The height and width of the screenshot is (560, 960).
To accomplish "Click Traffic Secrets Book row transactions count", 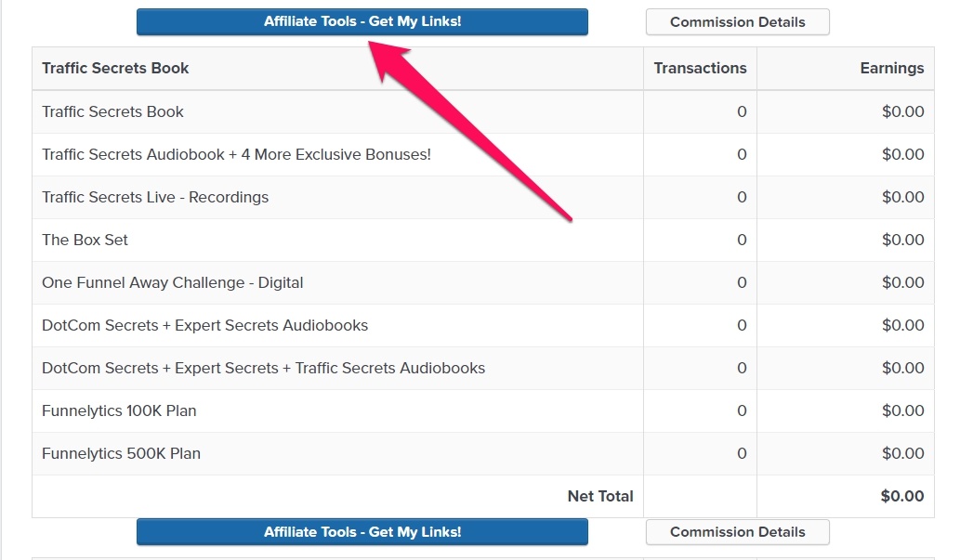I will pos(742,111).
